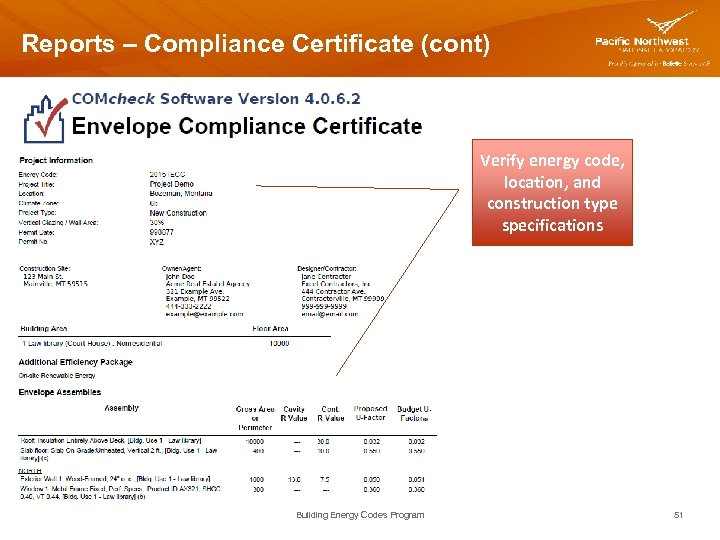
Task: Select the 'On-site Renewable Energy' entry
Action: [x=57, y=376]
